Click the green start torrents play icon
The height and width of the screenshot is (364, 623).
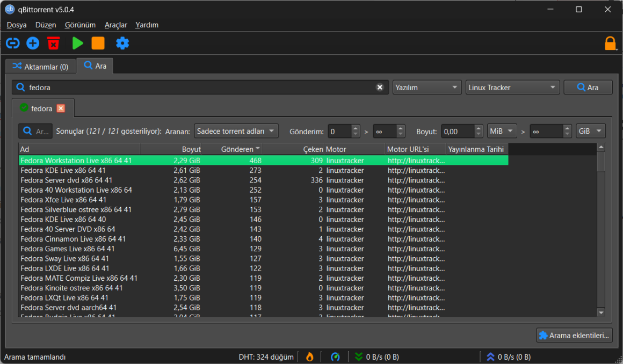pyautogui.click(x=77, y=43)
